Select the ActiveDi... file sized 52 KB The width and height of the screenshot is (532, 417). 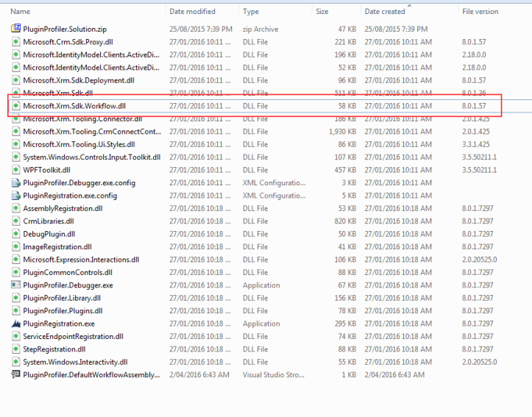click(91, 68)
